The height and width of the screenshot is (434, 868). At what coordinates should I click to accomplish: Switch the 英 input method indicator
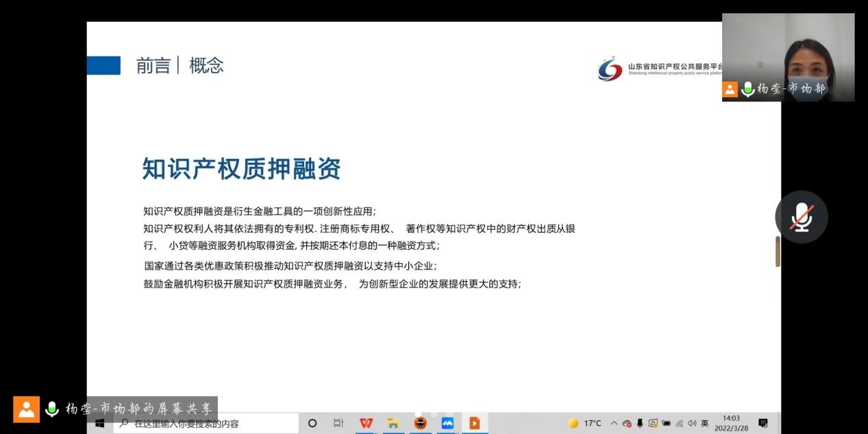point(703,423)
